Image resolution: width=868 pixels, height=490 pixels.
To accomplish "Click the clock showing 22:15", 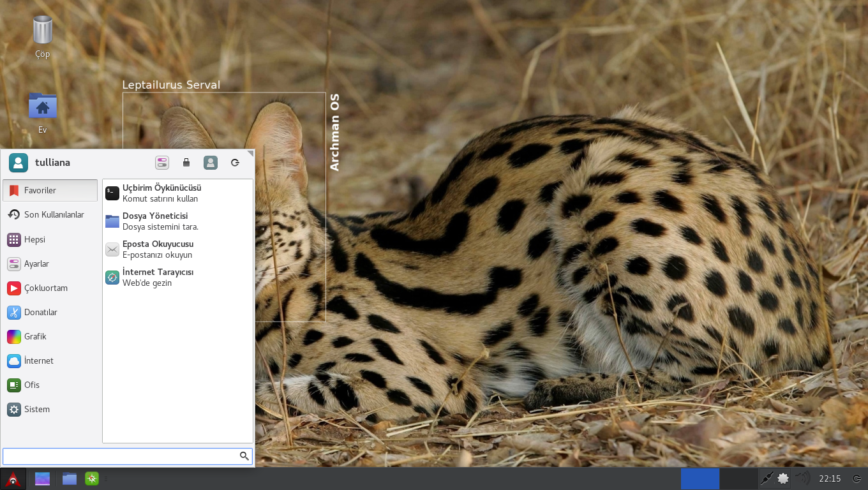I will point(830,479).
